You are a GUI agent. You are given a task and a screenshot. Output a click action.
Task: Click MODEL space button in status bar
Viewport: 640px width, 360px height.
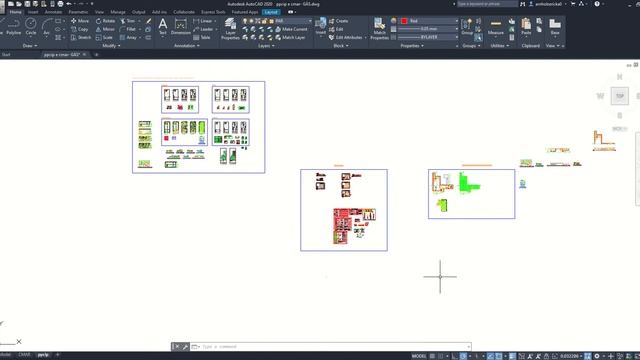pos(419,356)
